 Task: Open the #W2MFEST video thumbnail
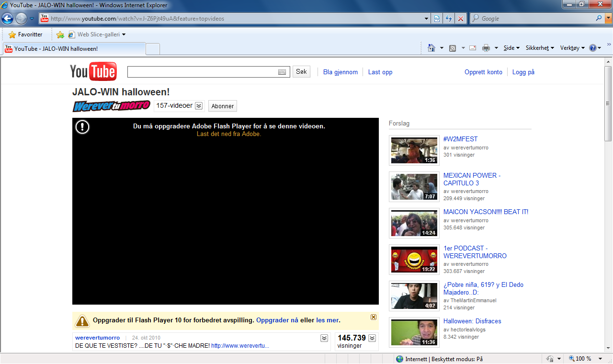[414, 150]
